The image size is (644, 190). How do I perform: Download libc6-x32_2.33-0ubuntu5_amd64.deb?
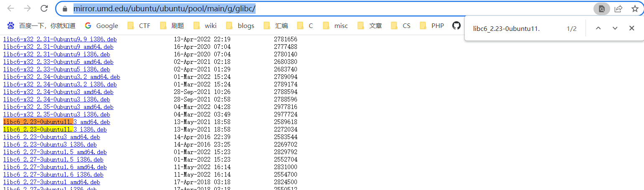[x=58, y=62]
